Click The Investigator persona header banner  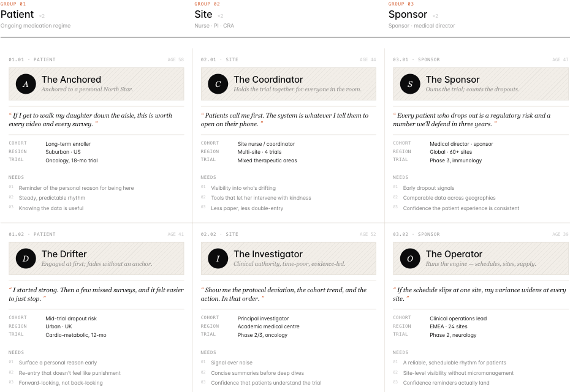(288, 258)
